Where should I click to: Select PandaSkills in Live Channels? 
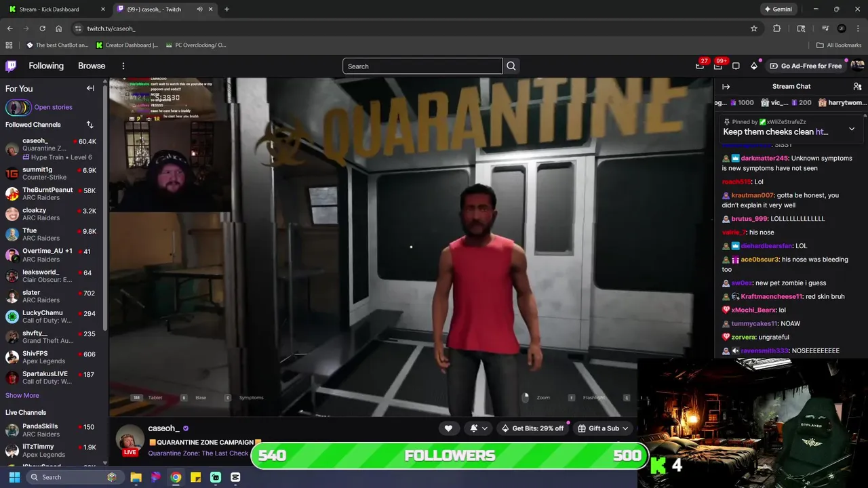[51, 430]
